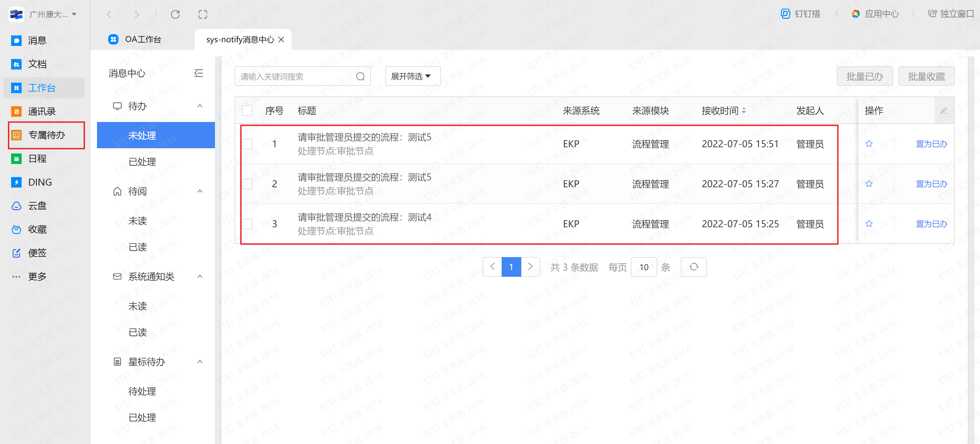Open the 云盘 cloud drive icon
This screenshot has height=444, width=980.
pyautogui.click(x=16, y=206)
